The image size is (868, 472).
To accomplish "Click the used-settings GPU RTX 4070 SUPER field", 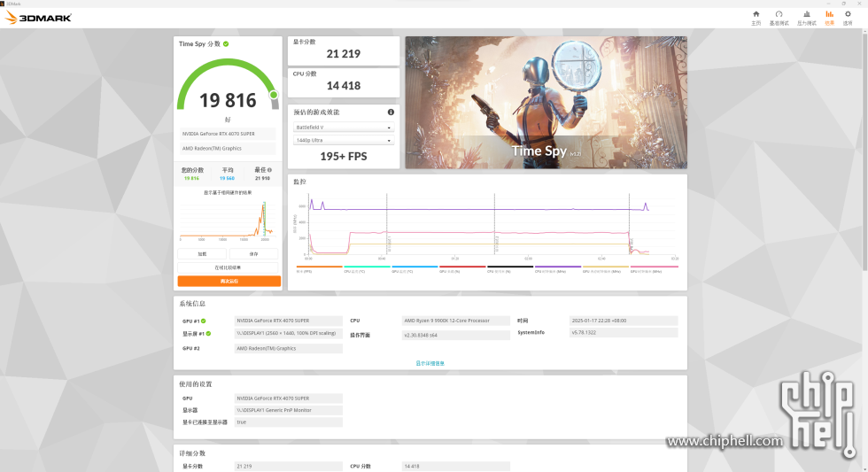I will coord(289,398).
